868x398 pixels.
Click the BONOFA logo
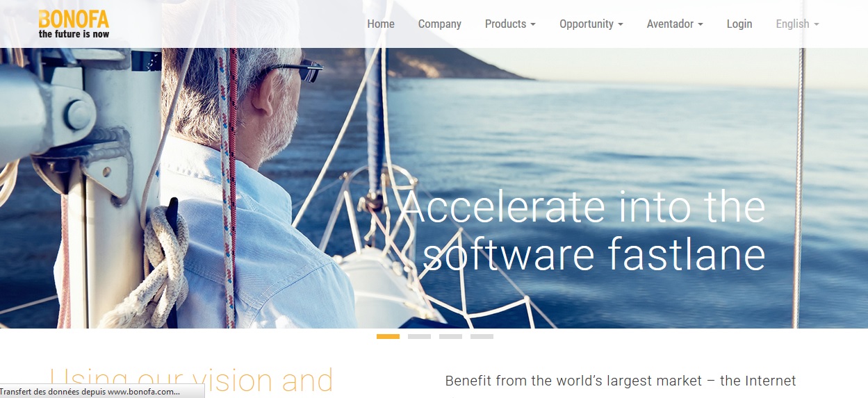[x=74, y=24]
